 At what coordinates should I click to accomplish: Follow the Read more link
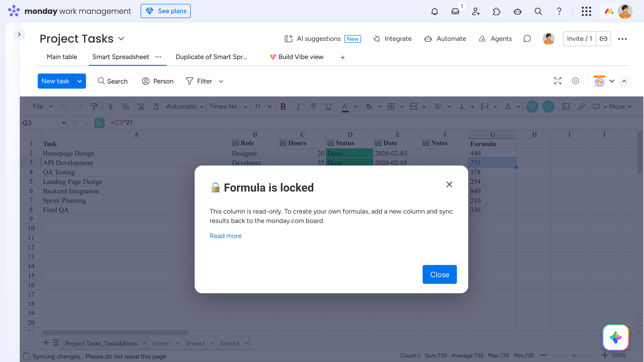[225, 236]
